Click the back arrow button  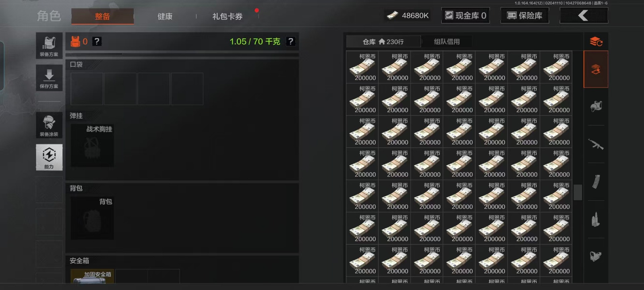pyautogui.click(x=584, y=15)
